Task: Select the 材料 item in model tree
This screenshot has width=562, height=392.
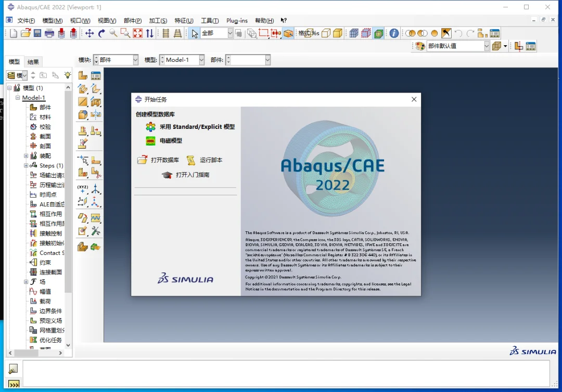Action: click(x=41, y=117)
